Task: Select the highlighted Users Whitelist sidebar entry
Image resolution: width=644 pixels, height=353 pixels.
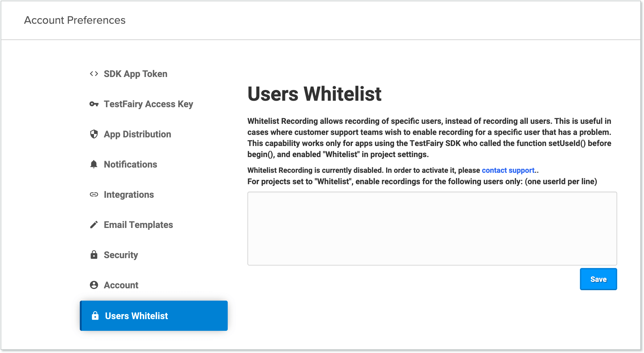Action: pos(137,316)
